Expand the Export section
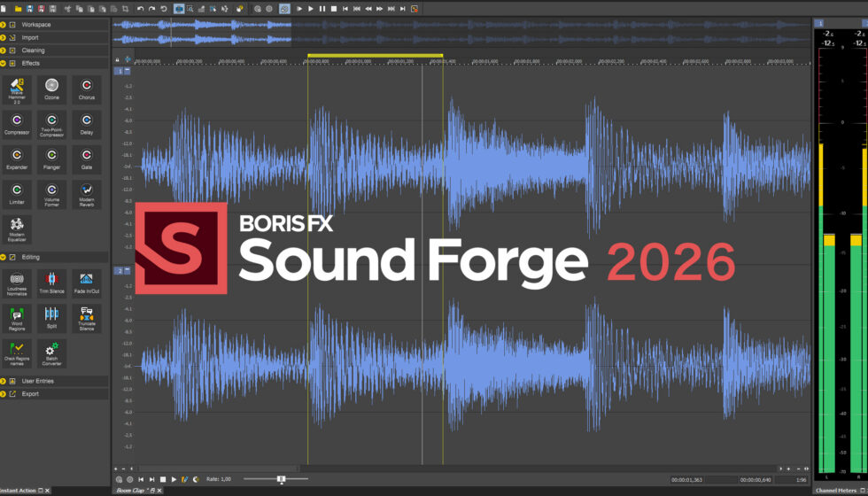This screenshot has width=868, height=496. click(54, 393)
